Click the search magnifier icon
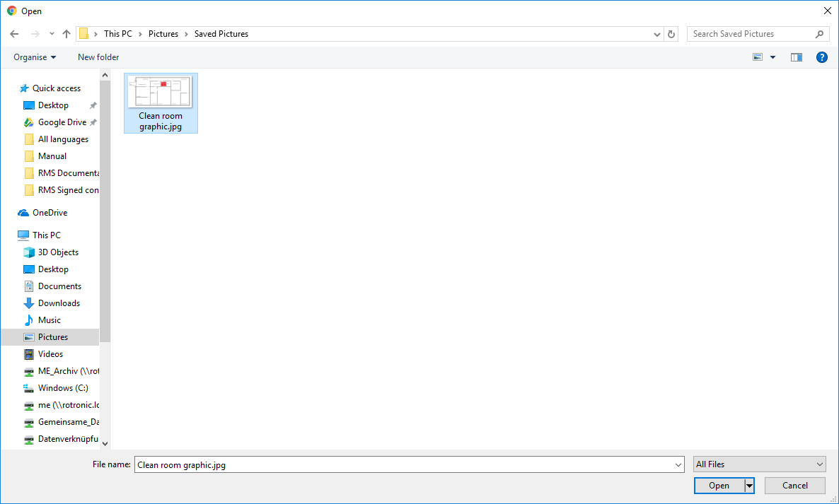The image size is (839, 504). click(819, 34)
